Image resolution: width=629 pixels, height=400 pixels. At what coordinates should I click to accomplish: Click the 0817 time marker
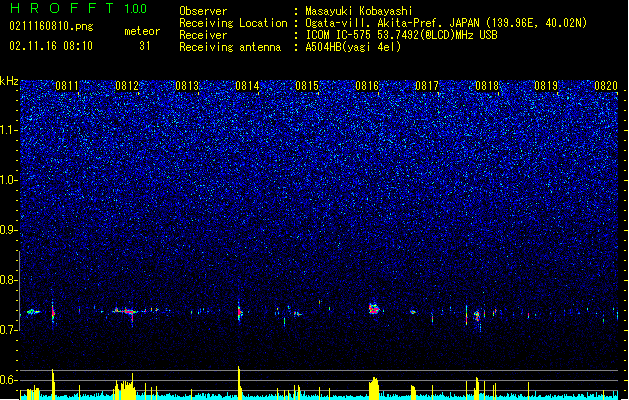click(427, 86)
